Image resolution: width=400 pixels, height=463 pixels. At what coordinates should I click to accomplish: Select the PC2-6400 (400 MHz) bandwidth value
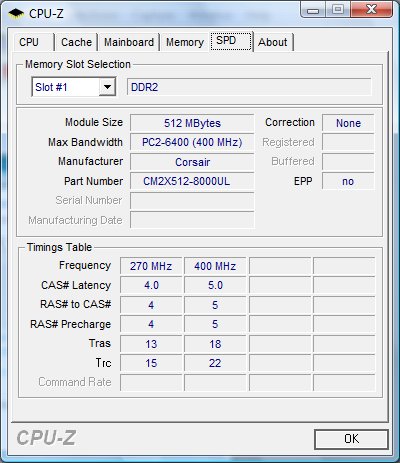coord(192,142)
